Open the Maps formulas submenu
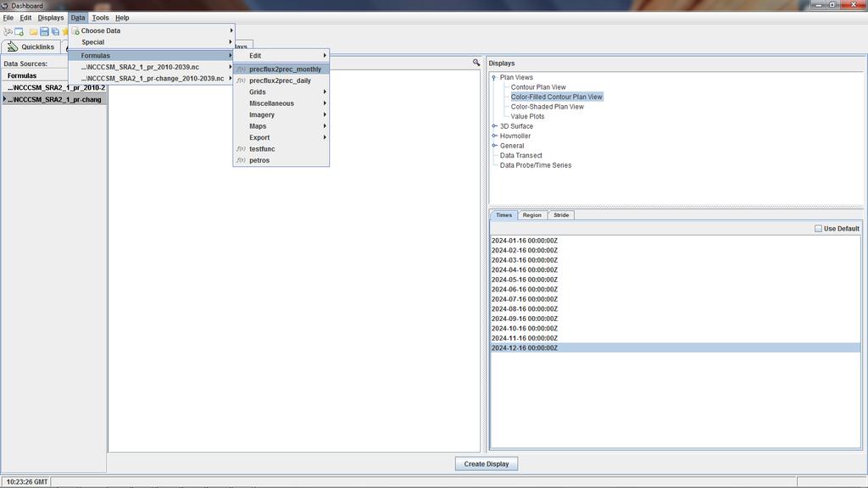 (x=281, y=126)
